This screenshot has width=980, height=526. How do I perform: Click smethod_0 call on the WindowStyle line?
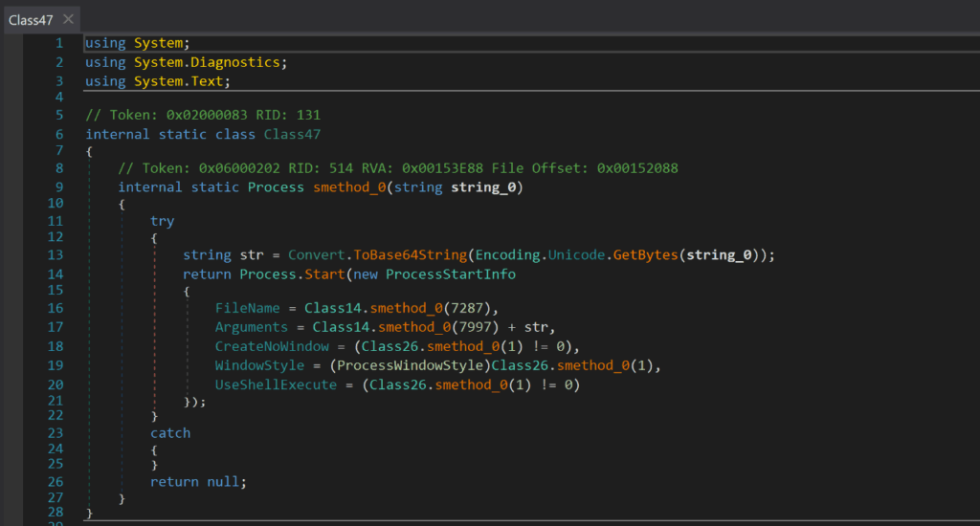[593, 365]
